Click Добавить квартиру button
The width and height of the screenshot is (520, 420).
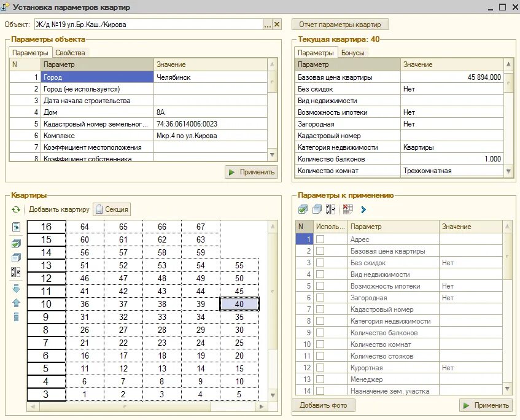tap(59, 209)
